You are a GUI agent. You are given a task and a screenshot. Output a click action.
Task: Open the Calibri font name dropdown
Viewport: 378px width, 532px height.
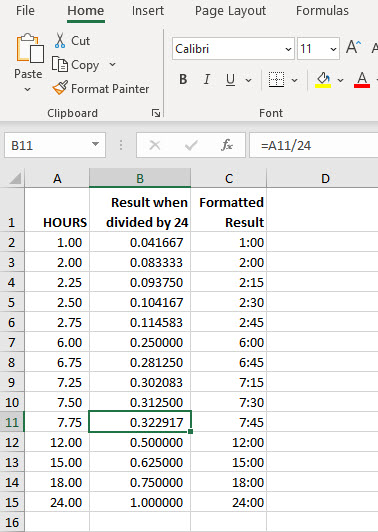coord(288,49)
